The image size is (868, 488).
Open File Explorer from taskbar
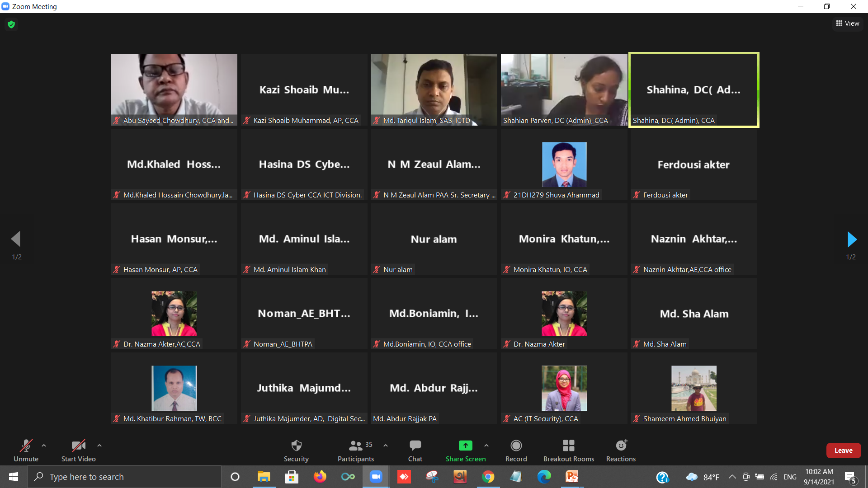[264, 477]
